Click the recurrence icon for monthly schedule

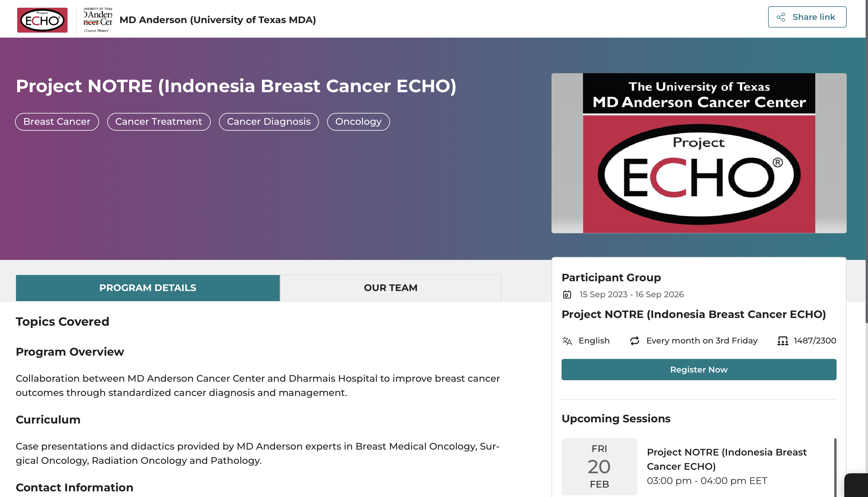[x=634, y=341]
